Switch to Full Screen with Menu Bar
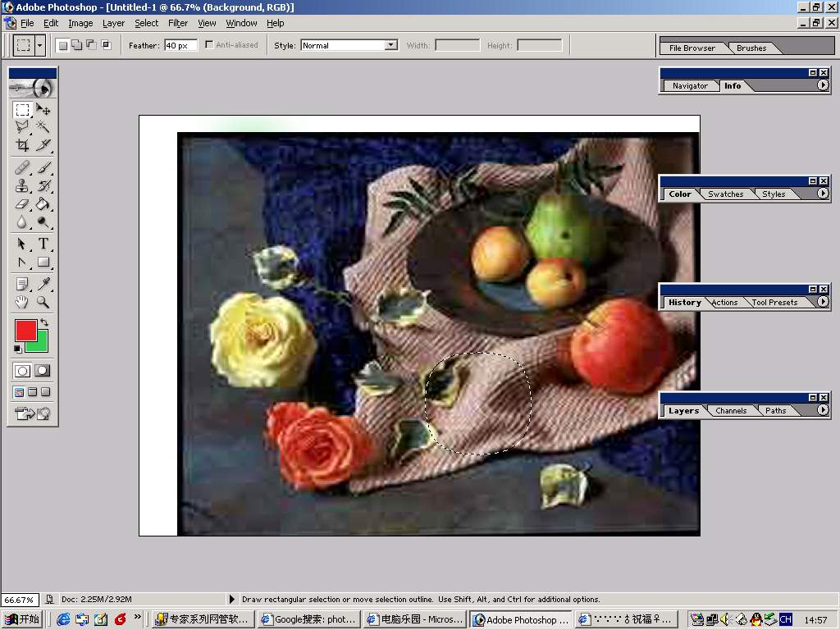 [33, 392]
